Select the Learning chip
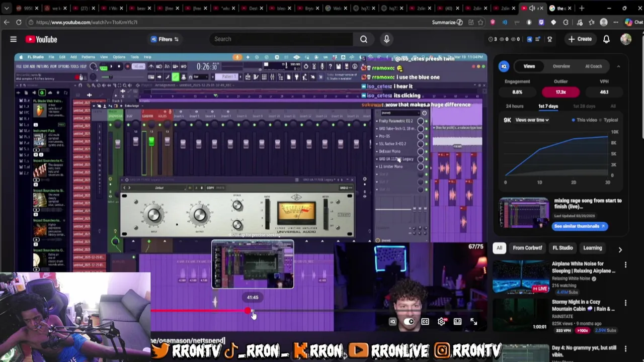Viewport: 644px width, 362px height. [592, 248]
